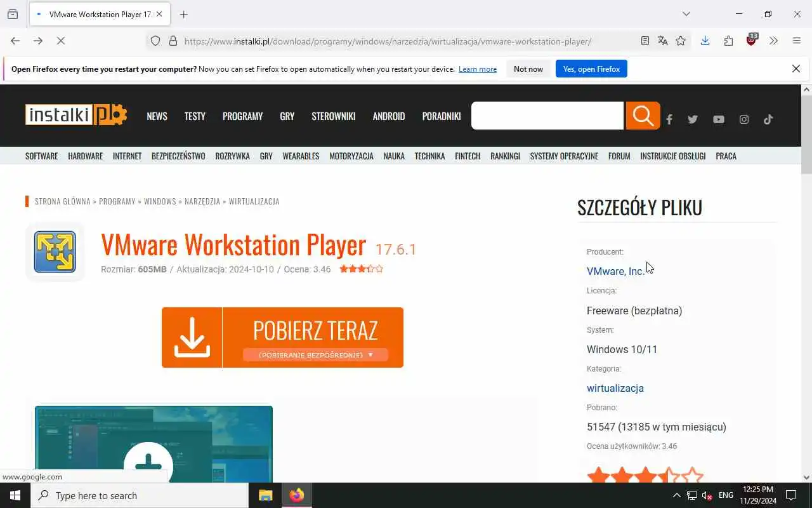The width and height of the screenshot is (812, 508).
Task: Open Windows Start menu
Action: point(15,495)
